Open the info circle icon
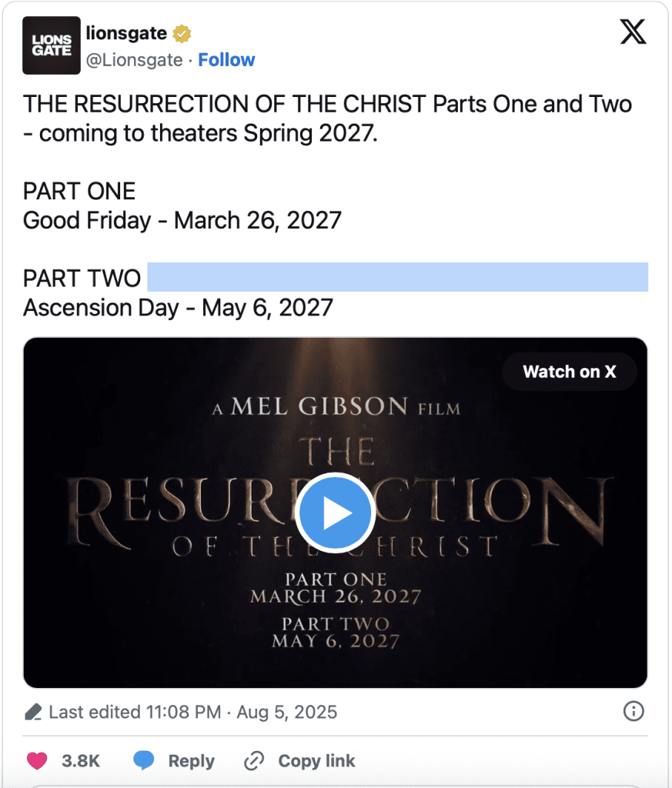This screenshot has height=788, width=672. click(633, 712)
